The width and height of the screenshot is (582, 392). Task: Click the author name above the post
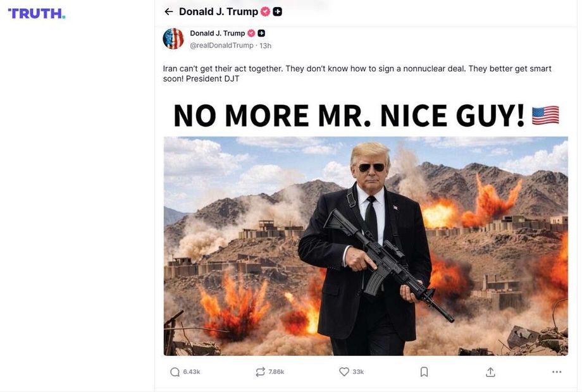217,34
